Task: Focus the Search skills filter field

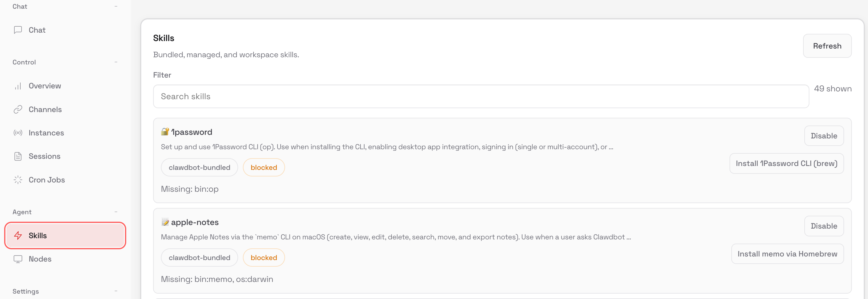Action: coord(480,96)
